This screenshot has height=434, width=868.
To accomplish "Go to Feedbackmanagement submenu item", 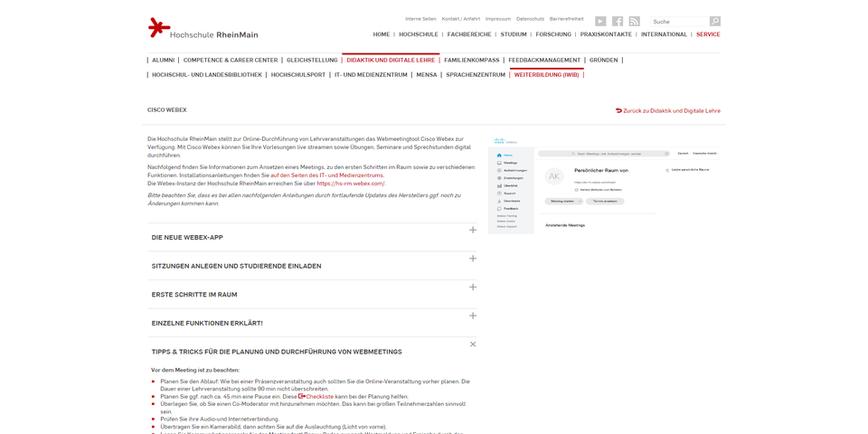I will (544, 60).
